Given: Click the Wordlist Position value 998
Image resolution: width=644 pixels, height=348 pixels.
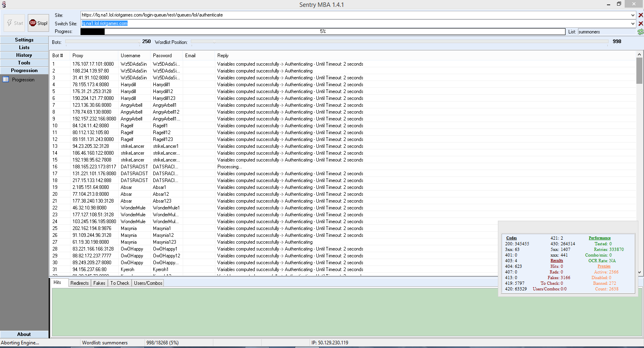Looking at the screenshot, I should (x=617, y=41).
